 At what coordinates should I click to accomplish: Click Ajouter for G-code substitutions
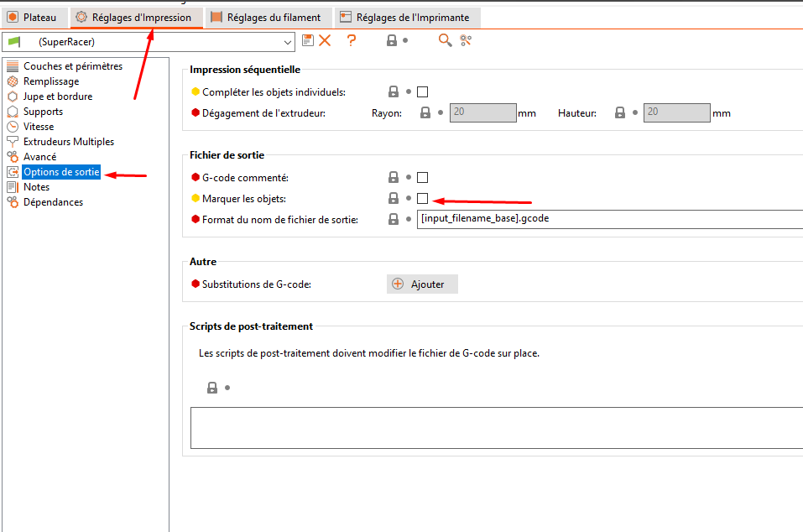coord(422,284)
